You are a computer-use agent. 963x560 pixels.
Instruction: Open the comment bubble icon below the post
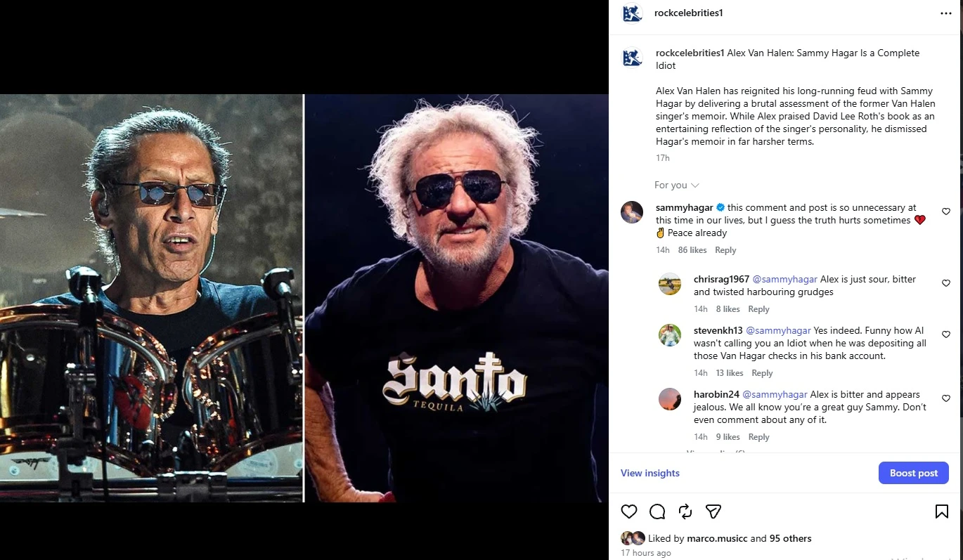point(657,512)
